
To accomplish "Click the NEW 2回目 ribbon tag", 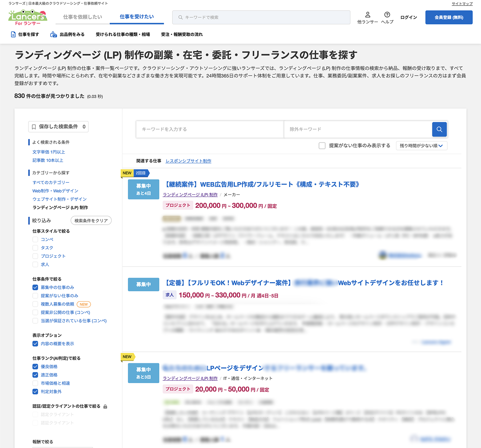I will (135, 173).
